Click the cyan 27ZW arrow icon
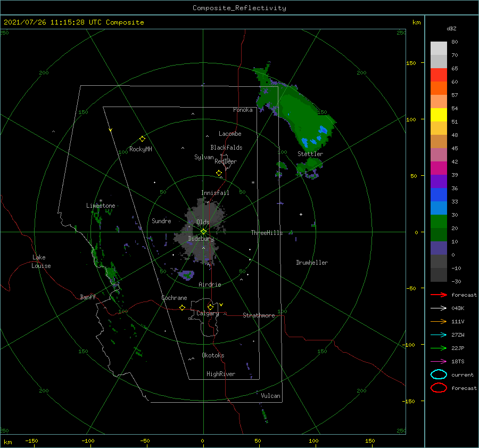Viewport: 479px width, 448px height. point(439,335)
